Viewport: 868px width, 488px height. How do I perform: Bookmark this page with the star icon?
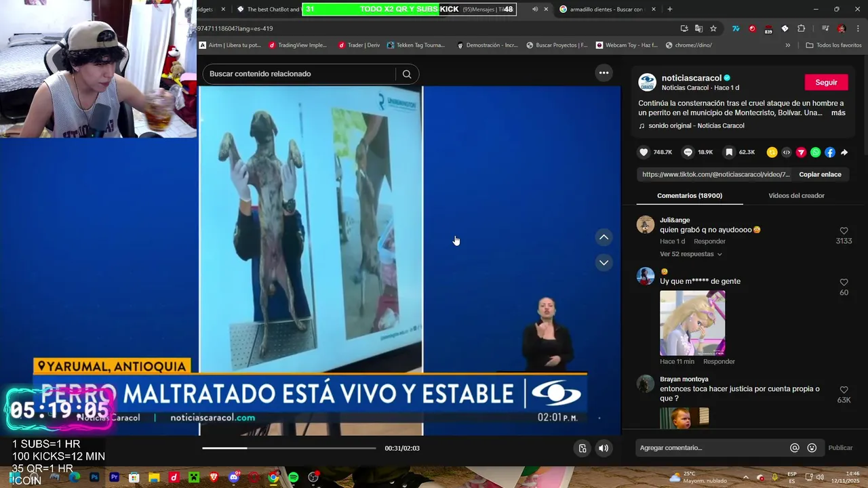713,28
